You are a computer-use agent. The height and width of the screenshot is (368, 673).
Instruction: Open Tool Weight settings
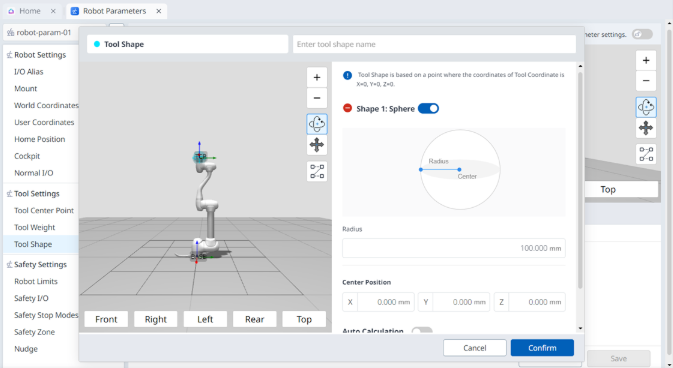click(x=35, y=227)
